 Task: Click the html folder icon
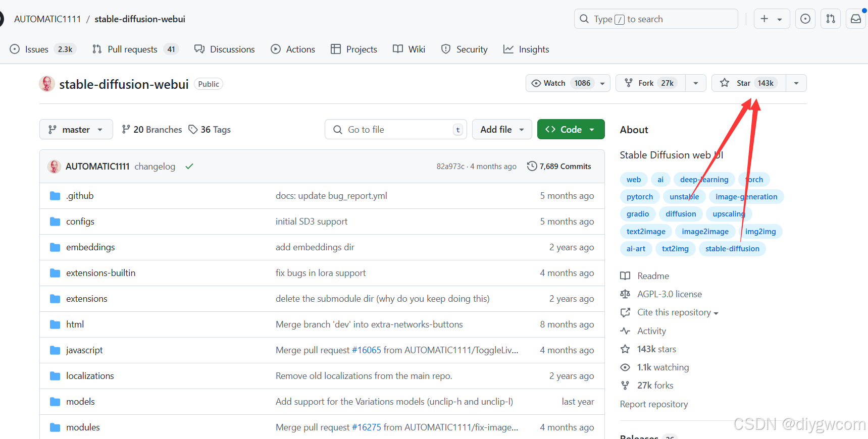pos(55,324)
